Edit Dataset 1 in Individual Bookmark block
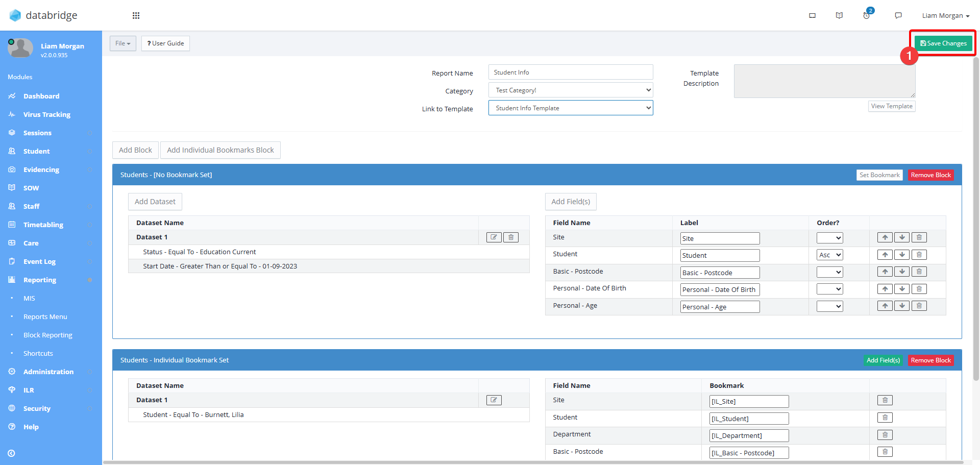Screen dimensions: 980x465 coord(494,400)
